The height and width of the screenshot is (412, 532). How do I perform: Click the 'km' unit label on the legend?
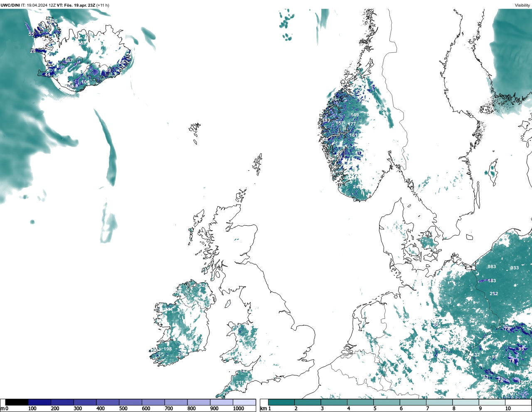264,409
